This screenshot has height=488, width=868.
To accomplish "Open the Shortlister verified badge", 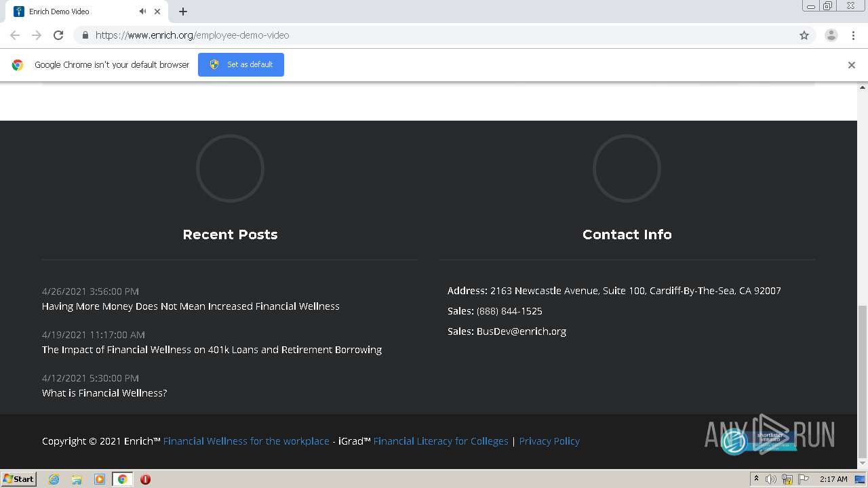I will [759, 441].
